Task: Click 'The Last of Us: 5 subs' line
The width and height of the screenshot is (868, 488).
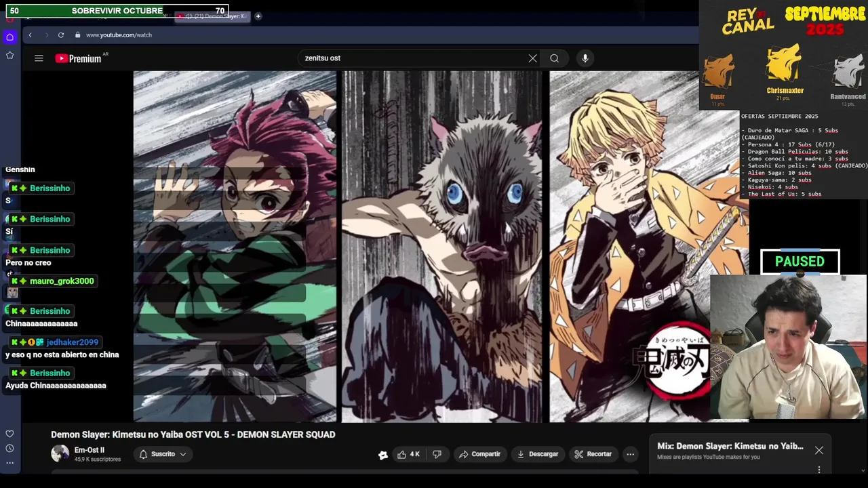Action: tap(781, 194)
